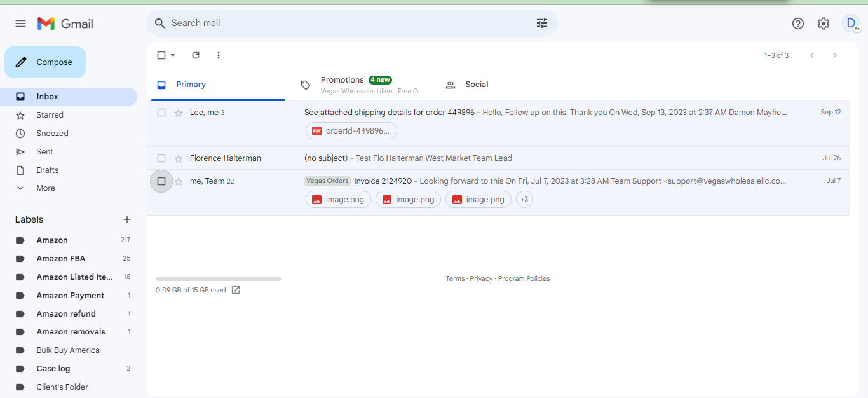
Task: Open the second image.png attachment
Action: (x=408, y=200)
